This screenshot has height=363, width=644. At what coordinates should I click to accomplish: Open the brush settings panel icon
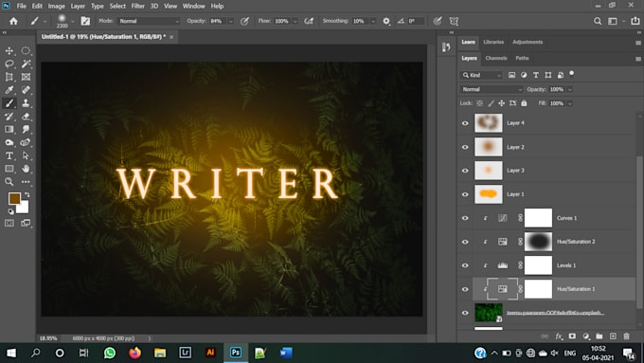point(85,21)
